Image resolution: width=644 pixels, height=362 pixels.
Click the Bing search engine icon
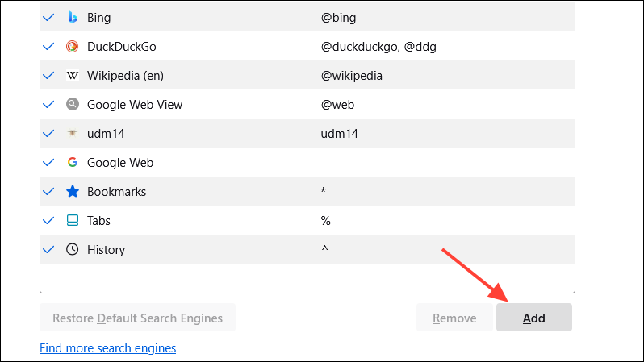click(x=73, y=18)
